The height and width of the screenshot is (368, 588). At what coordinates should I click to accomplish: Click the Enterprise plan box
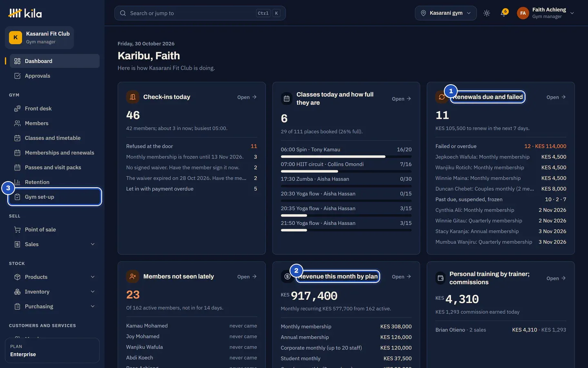click(x=52, y=350)
